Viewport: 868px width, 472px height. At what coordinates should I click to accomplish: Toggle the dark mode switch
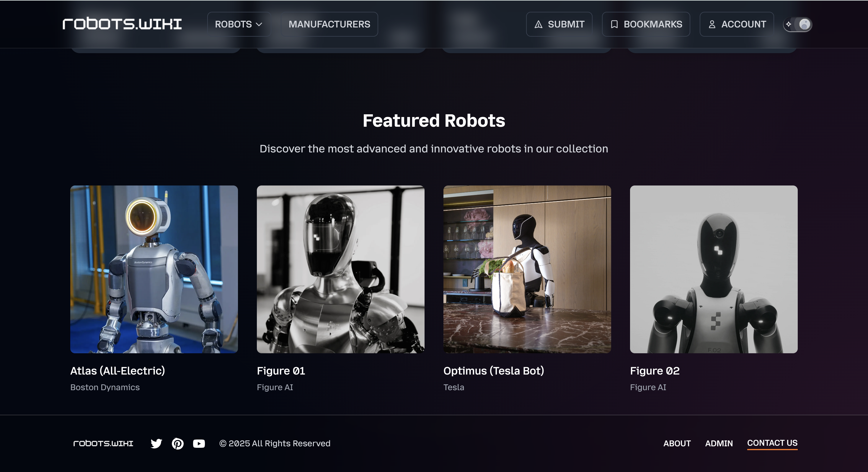click(x=797, y=24)
